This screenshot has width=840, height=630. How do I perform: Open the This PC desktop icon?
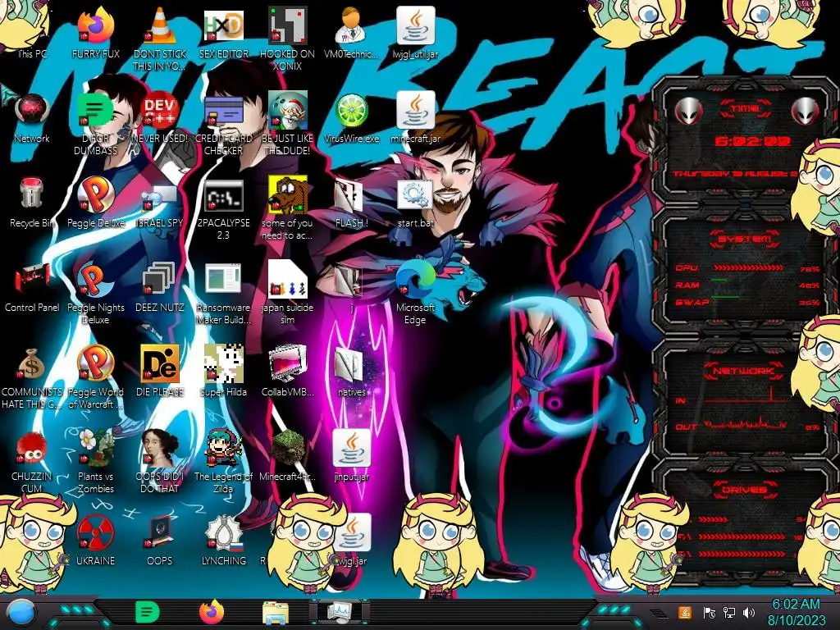[x=31, y=32]
